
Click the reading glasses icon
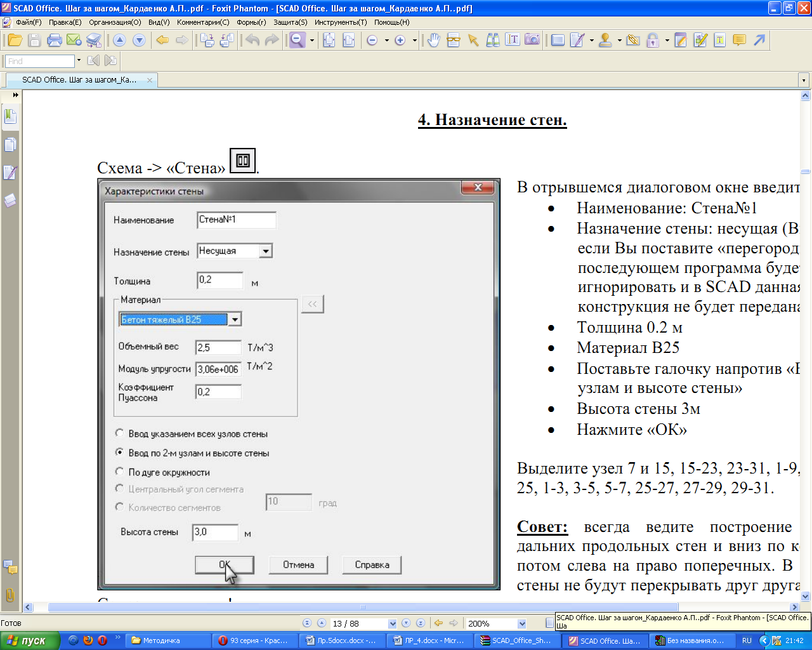pyautogui.click(x=454, y=41)
